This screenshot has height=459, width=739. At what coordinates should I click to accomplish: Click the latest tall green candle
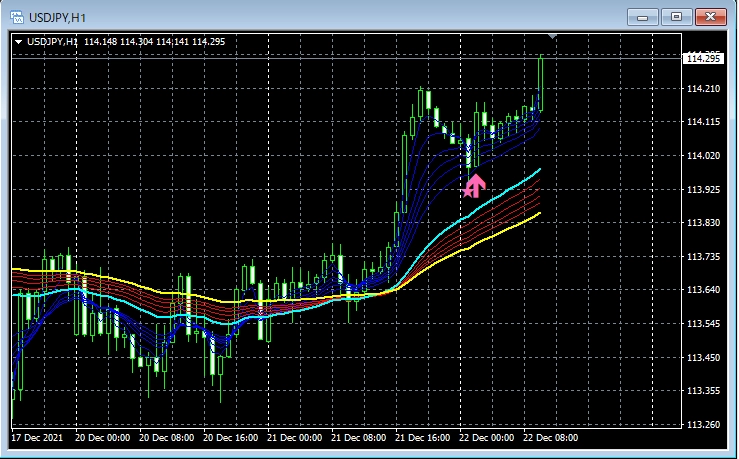[x=541, y=80]
